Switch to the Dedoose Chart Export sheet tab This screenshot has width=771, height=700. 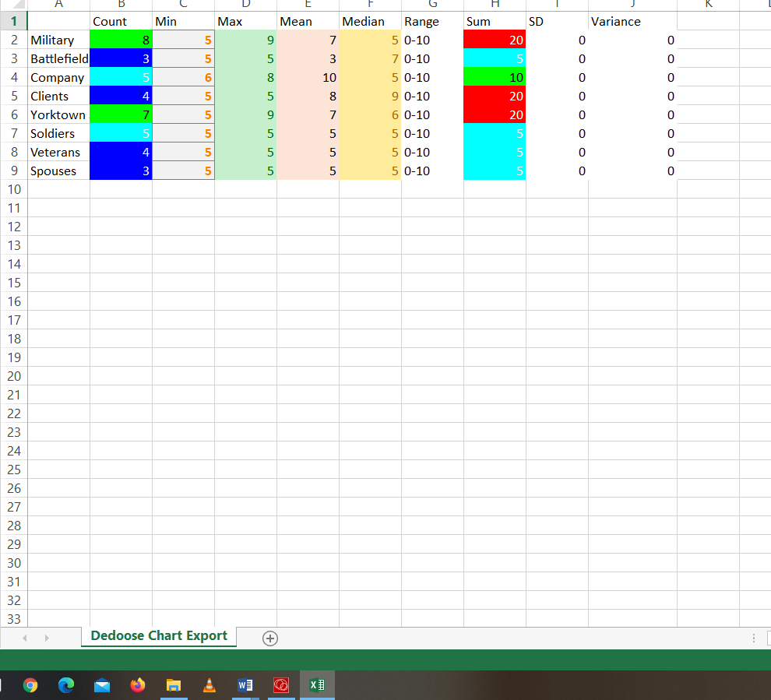click(x=158, y=636)
